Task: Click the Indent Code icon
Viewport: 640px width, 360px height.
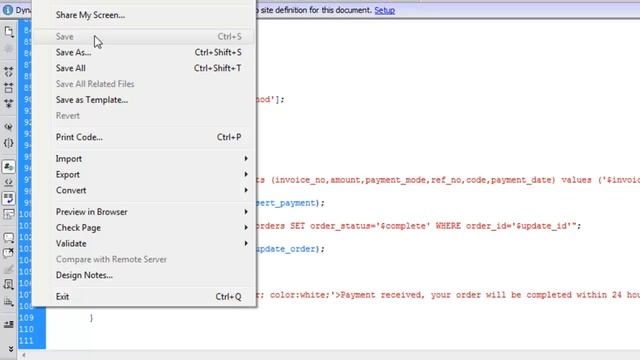Action: tap(9, 324)
